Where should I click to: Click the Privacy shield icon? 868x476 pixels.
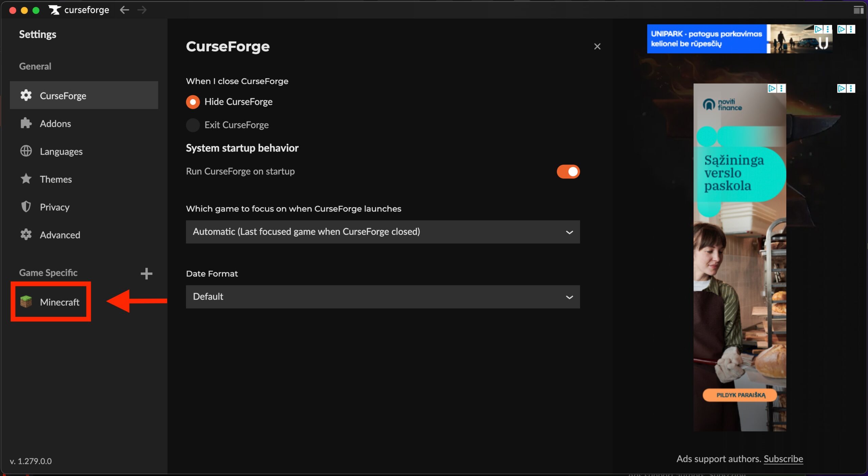(26, 207)
